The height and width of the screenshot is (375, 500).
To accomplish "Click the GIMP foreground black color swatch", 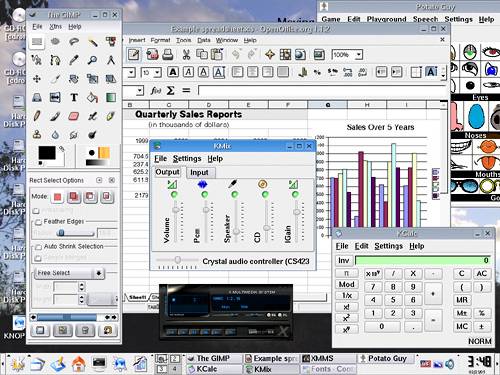I will pyautogui.click(x=47, y=153).
